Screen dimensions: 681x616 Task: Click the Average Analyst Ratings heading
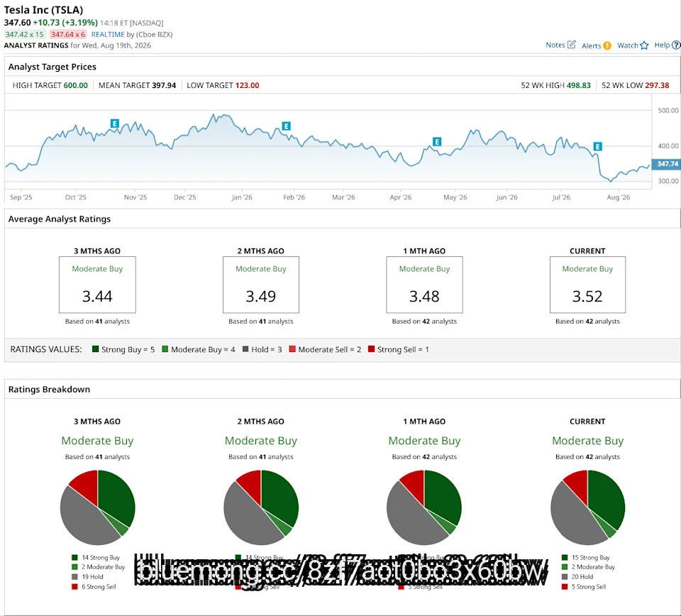click(60, 219)
